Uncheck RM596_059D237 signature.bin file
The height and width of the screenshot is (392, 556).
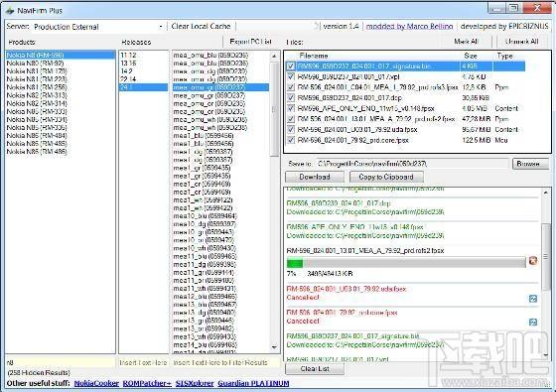(x=291, y=66)
